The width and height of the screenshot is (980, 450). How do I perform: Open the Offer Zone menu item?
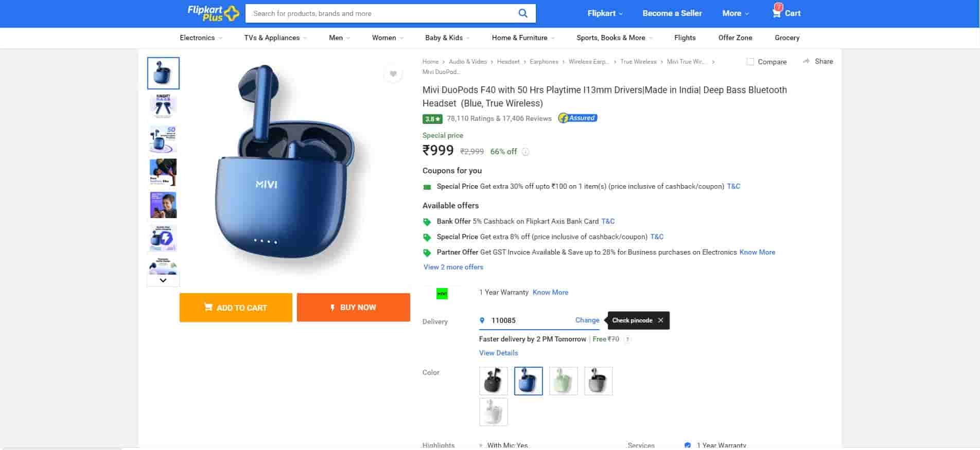[x=735, y=38]
